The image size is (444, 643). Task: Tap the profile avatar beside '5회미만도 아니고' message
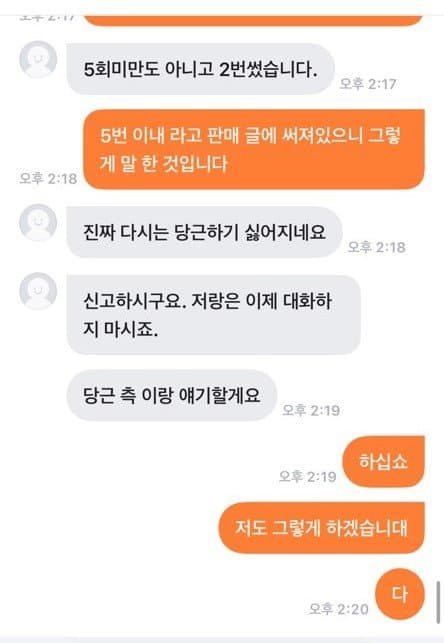coord(38,59)
